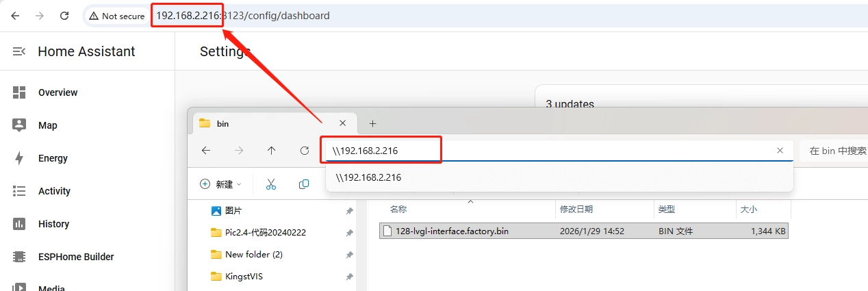The width and height of the screenshot is (868, 291).
Task: Reload the browser page
Action: [64, 16]
